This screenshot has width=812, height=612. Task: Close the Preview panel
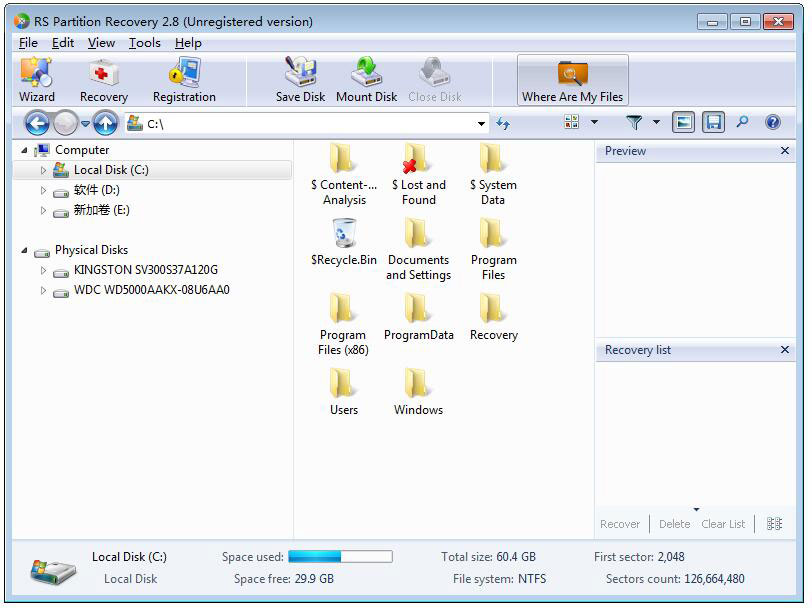pos(785,151)
